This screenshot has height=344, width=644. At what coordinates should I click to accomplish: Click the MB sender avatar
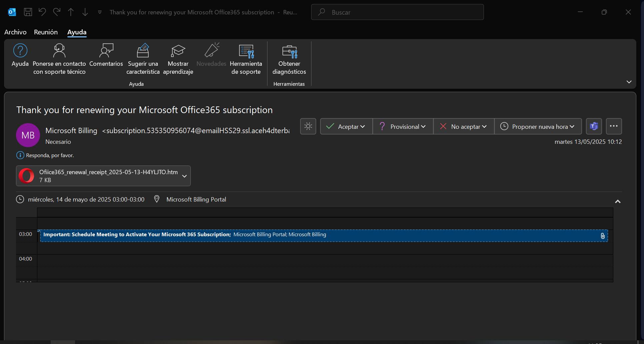28,135
